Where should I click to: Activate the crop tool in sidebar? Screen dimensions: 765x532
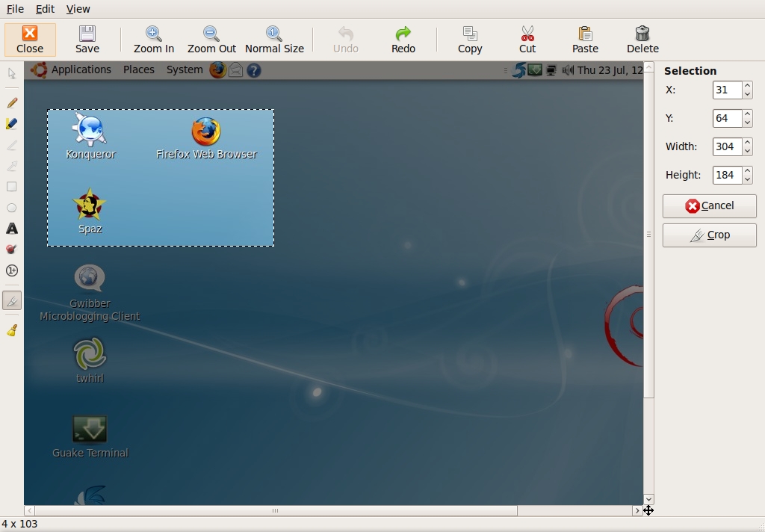click(x=12, y=301)
